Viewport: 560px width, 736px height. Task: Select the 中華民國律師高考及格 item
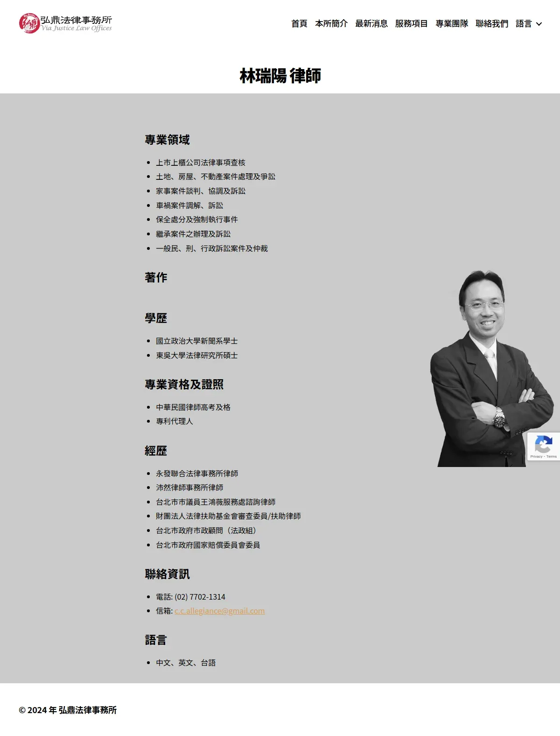click(193, 407)
